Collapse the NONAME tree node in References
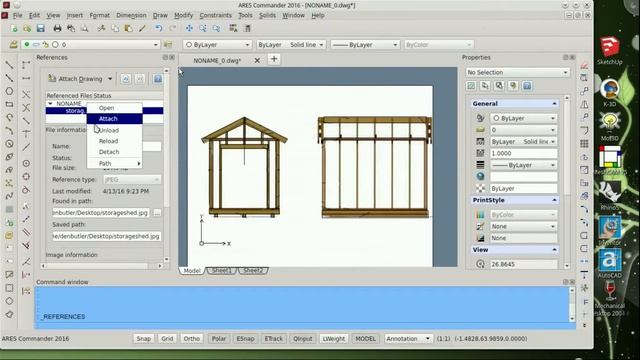This screenshot has height=360, width=640. tap(50, 104)
